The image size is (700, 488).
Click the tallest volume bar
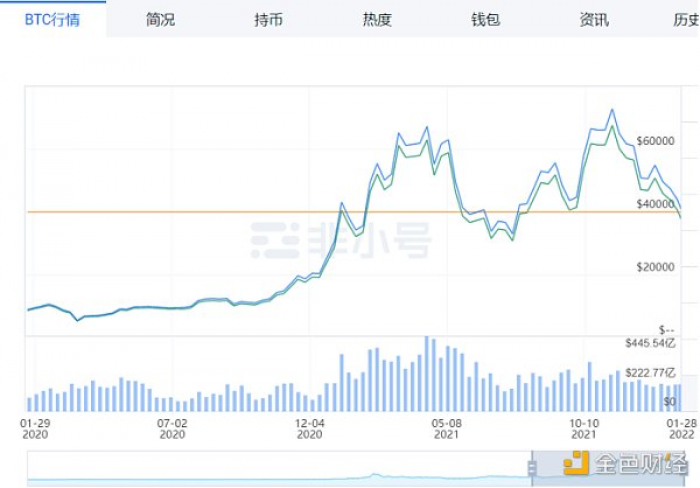pyautogui.click(x=427, y=374)
